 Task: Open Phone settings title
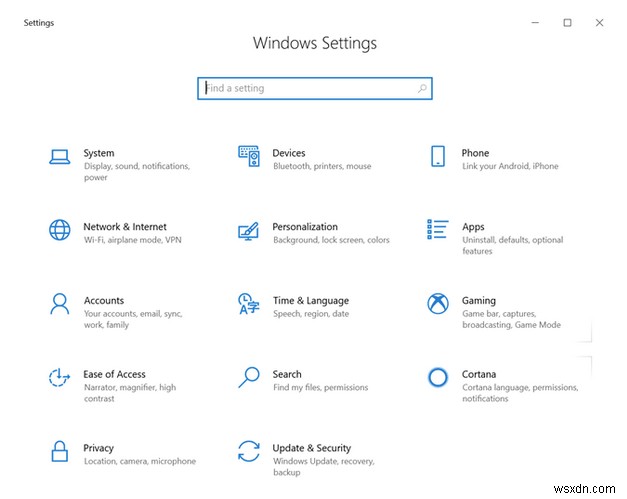[x=475, y=153]
